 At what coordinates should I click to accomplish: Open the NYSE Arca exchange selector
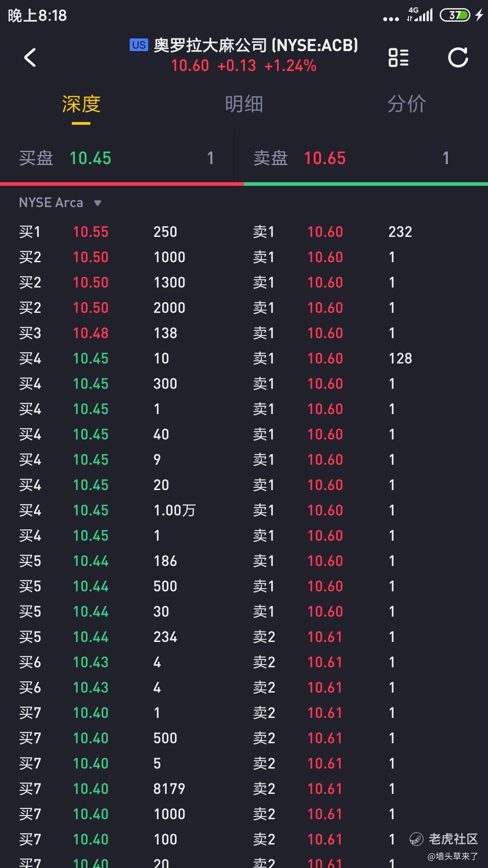point(60,203)
